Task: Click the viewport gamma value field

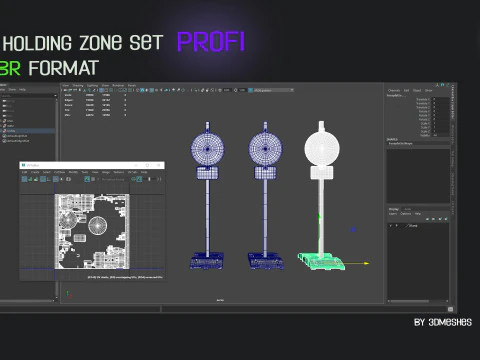Action: pyautogui.click(x=242, y=90)
